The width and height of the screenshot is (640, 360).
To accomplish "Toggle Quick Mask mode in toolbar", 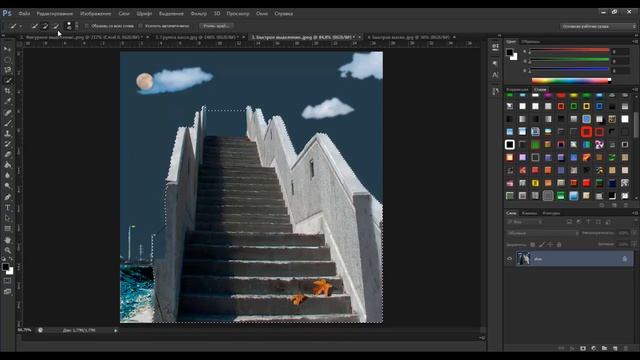I will click(7, 281).
